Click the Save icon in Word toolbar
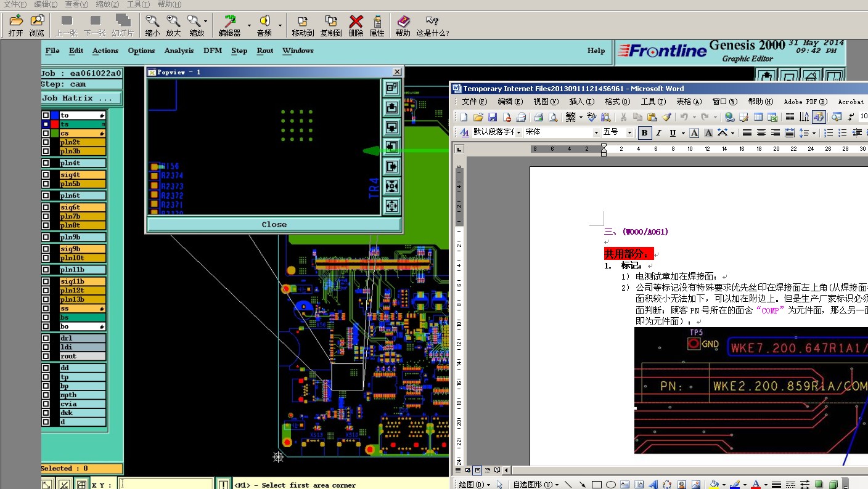 [x=493, y=117]
